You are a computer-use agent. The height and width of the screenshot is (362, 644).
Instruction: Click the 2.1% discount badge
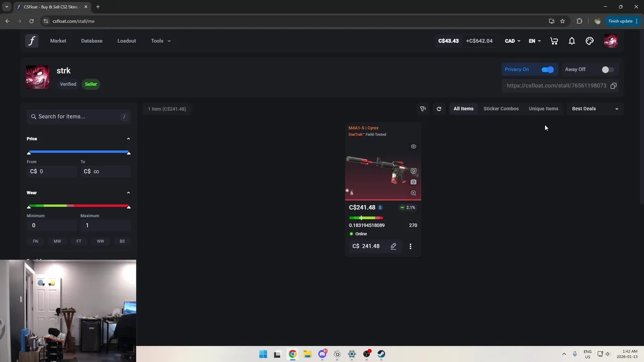pos(408,208)
